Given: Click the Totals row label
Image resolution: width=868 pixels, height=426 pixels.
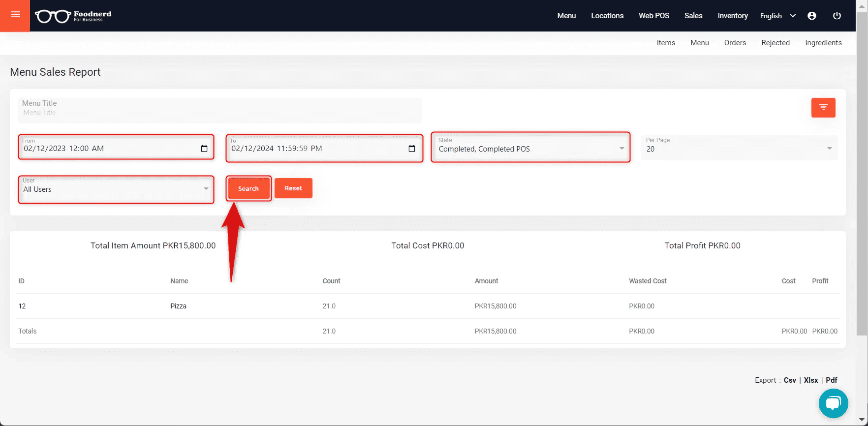Looking at the screenshot, I should pyautogui.click(x=28, y=331).
